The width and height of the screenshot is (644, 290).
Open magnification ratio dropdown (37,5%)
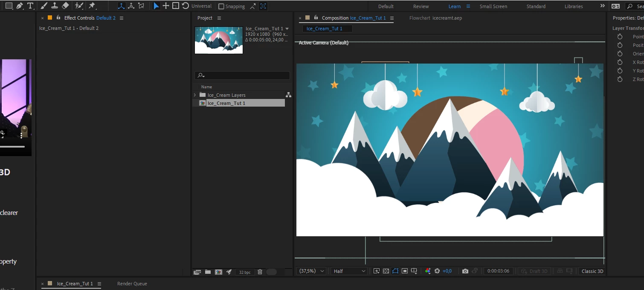312,271
